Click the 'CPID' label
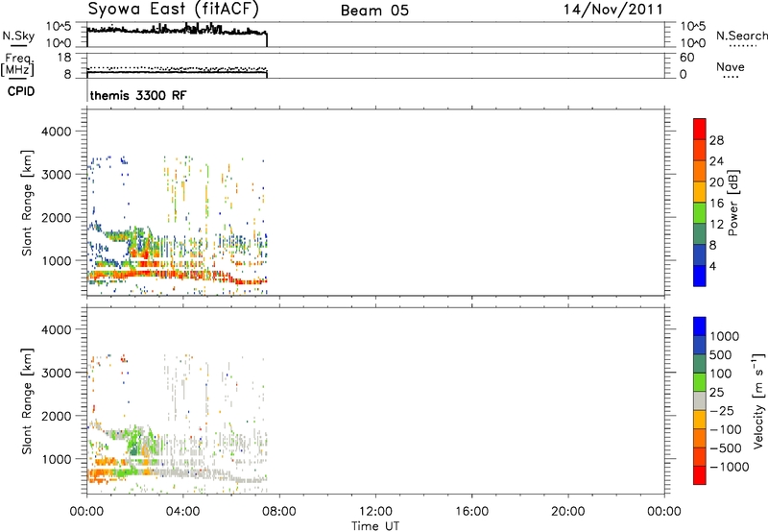This screenshot has height=532, width=768. click(x=21, y=91)
